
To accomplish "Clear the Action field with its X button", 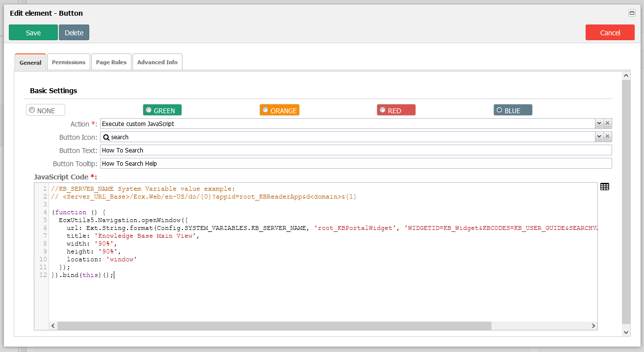I will click(x=607, y=124).
